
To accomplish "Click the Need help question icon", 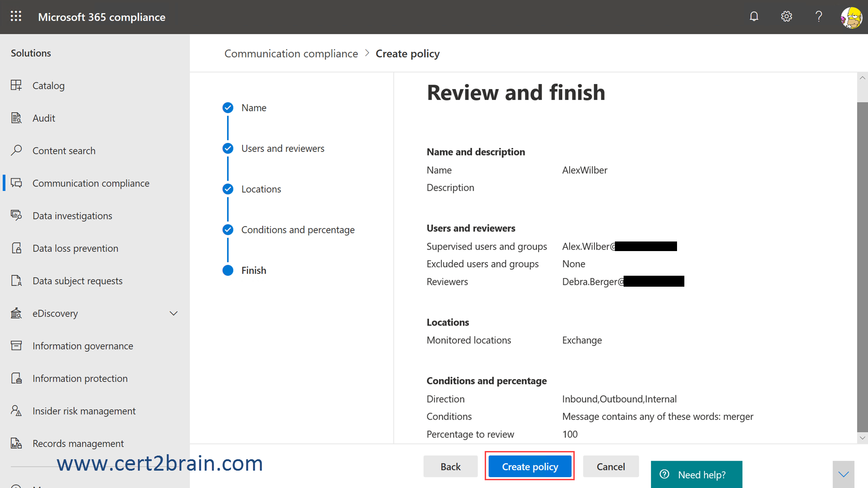I will point(665,474).
